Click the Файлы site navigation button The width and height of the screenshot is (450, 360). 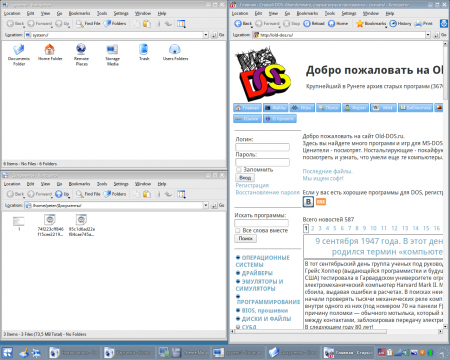point(275,108)
